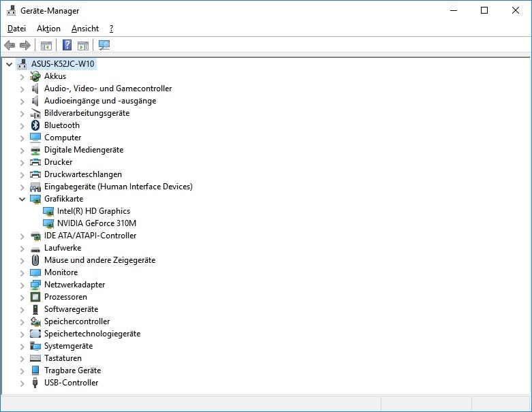Select the Grafikkarte label
This screenshot has width=532, height=412.
point(64,199)
